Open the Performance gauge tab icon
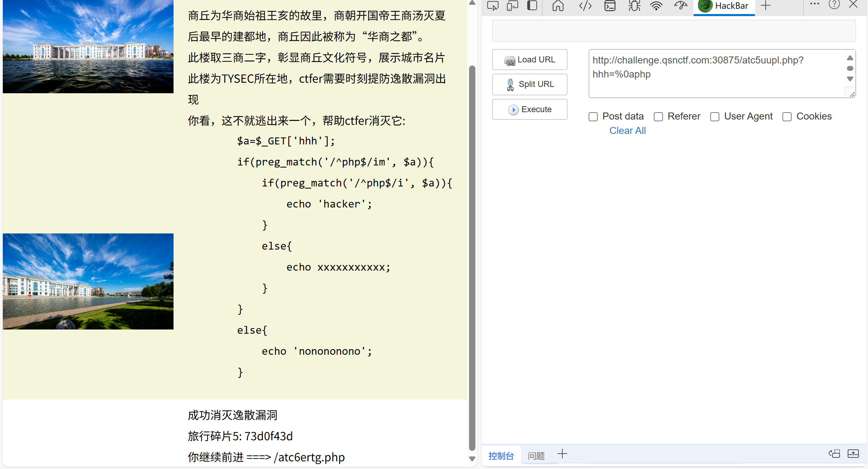 (680, 6)
